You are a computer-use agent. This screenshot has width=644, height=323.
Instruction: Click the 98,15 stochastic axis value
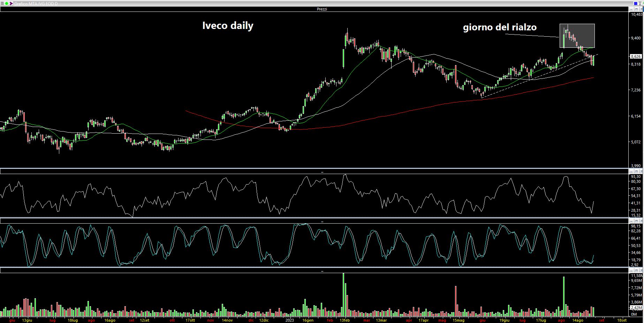tap(636, 226)
